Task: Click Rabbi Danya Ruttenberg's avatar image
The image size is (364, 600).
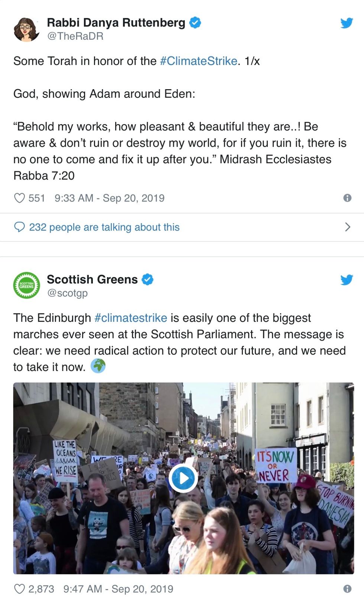Action: coord(26,29)
